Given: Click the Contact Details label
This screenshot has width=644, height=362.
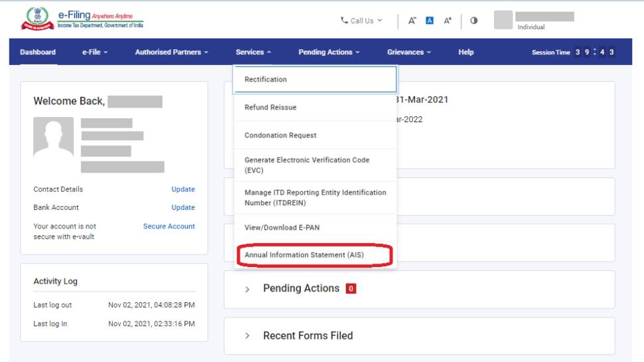Looking at the screenshot, I should [58, 189].
